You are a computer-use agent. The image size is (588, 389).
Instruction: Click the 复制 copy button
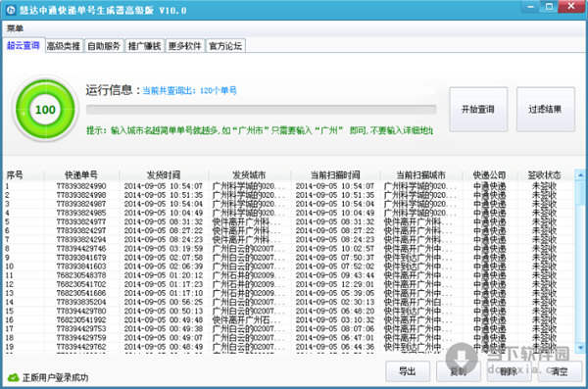[459, 371]
